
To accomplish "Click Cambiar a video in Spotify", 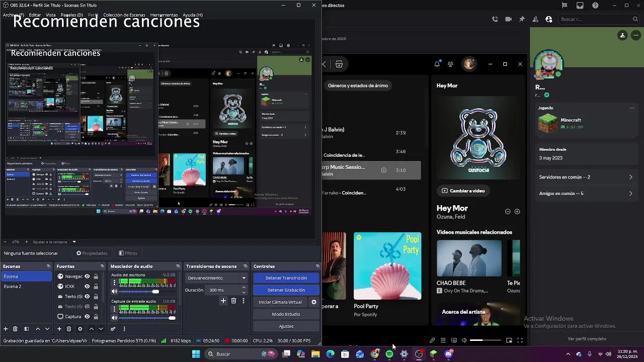I will [x=463, y=191].
